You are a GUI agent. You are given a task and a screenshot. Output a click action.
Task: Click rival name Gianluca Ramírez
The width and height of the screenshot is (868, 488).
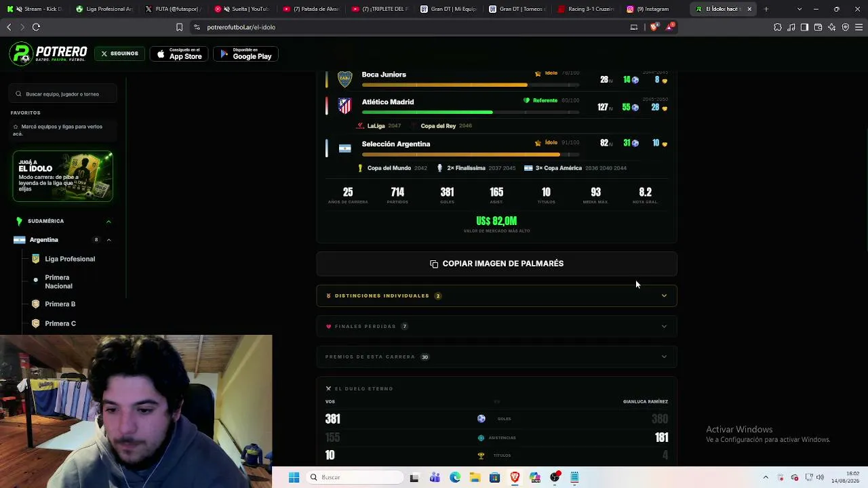[x=645, y=402]
